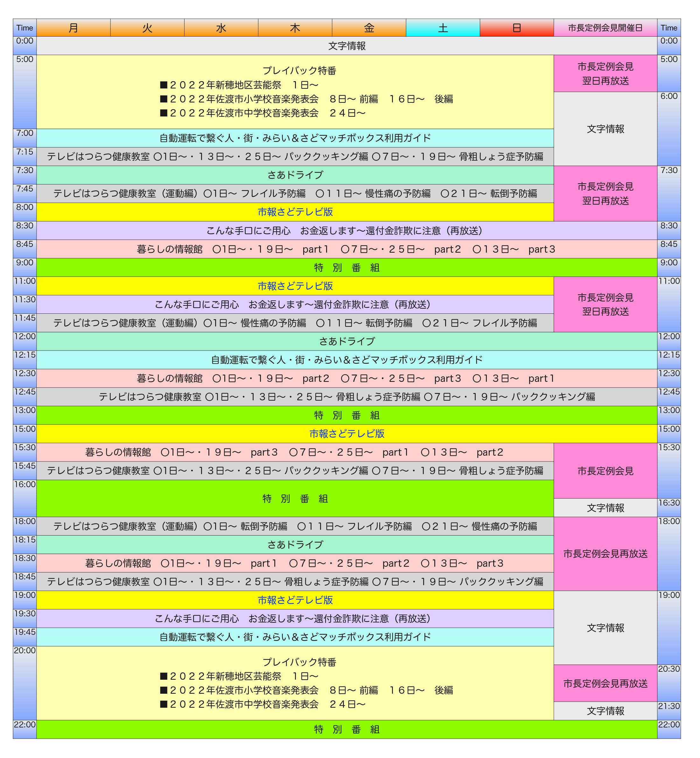This screenshot has width=700, height=758.
Task: Click テレビはつらつ健康教室 row at 15:45
Action: pyautogui.click(x=295, y=470)
